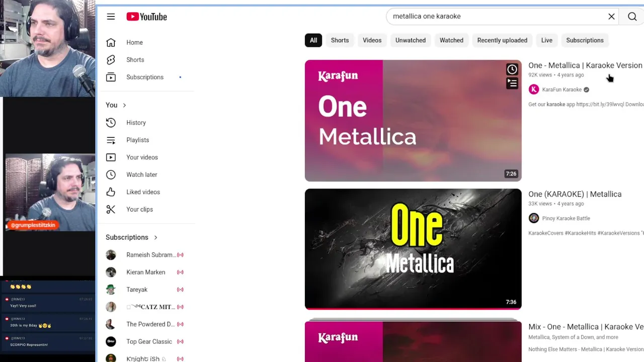Add KaraFun One video to queue
This screenshot has width=644, height=362.
coord(512,83)
